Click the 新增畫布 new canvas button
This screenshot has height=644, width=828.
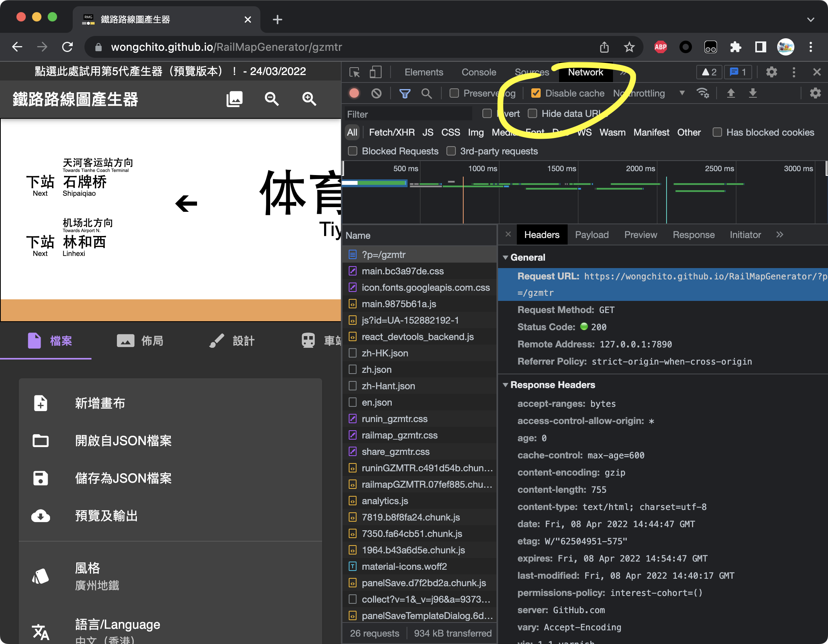click(100, 403)
